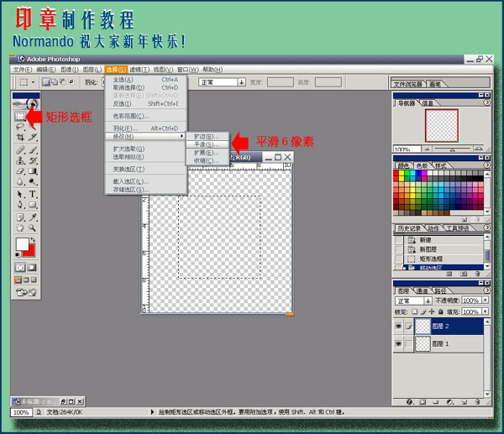Switch to the 动作 actions tab
This screenshot has width=504, height=434.
tap(433, 228)
